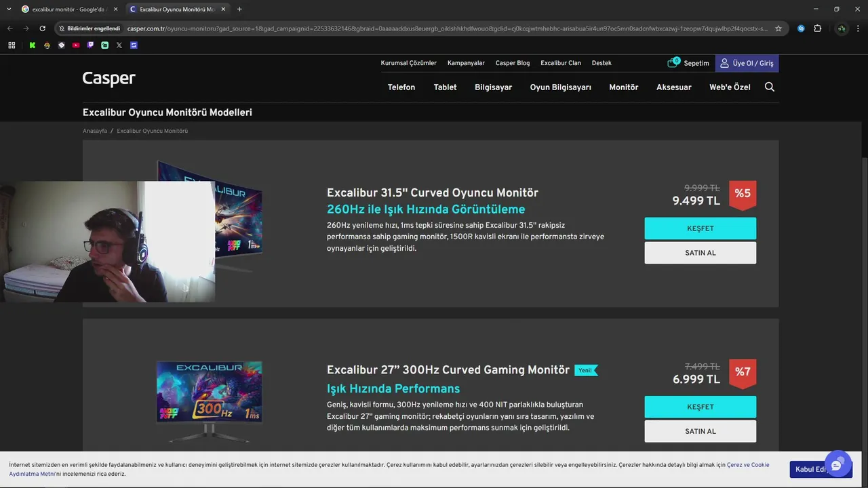Click SATIN AL for the 31.5" monitor
Viewport: 868px width, 488px height.
pyautogui.click(x=701, y=253)
